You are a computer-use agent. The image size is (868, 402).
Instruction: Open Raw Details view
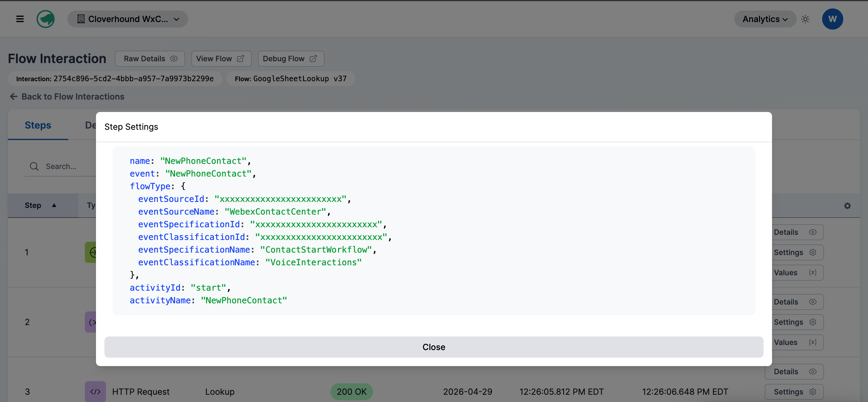point(150,59)
